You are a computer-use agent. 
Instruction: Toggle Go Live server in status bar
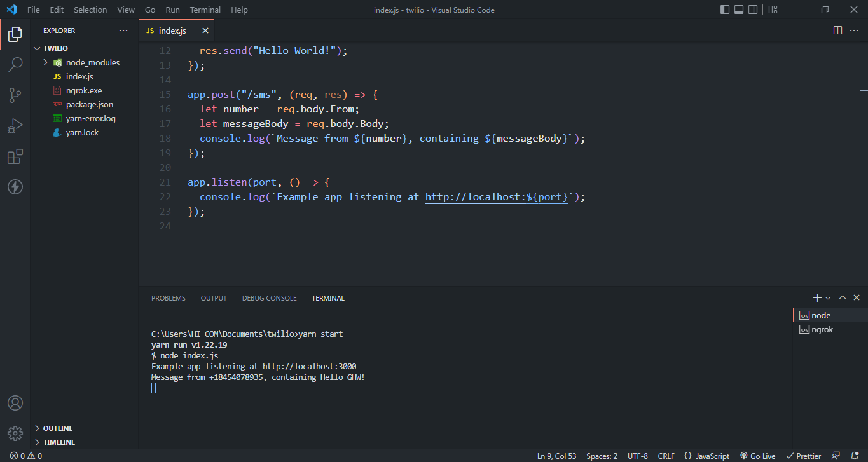click(757, 456)
